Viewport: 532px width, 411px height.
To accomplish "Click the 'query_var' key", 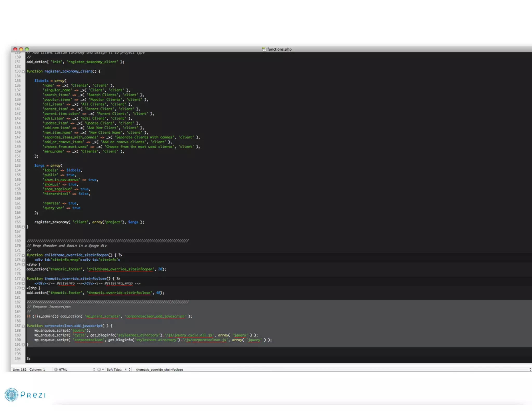I will (53, 208).
